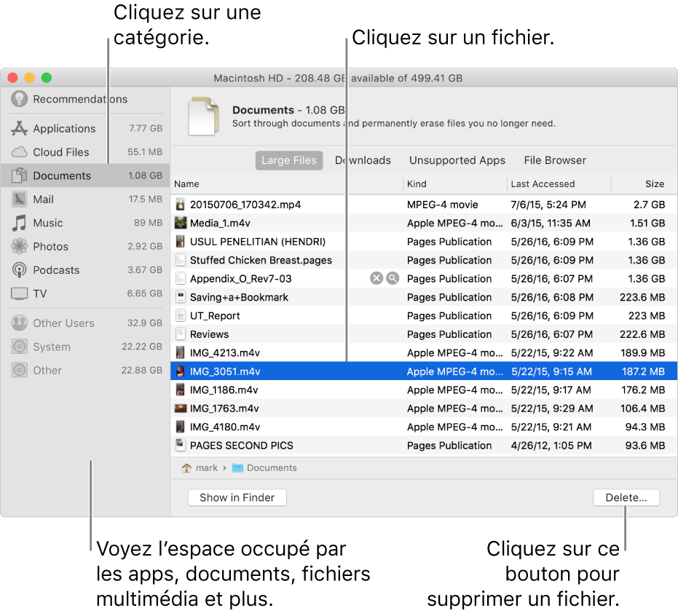Screen dimensions: 678x616
Task: Click the Other gear icon
Action: tap(19, 371)
